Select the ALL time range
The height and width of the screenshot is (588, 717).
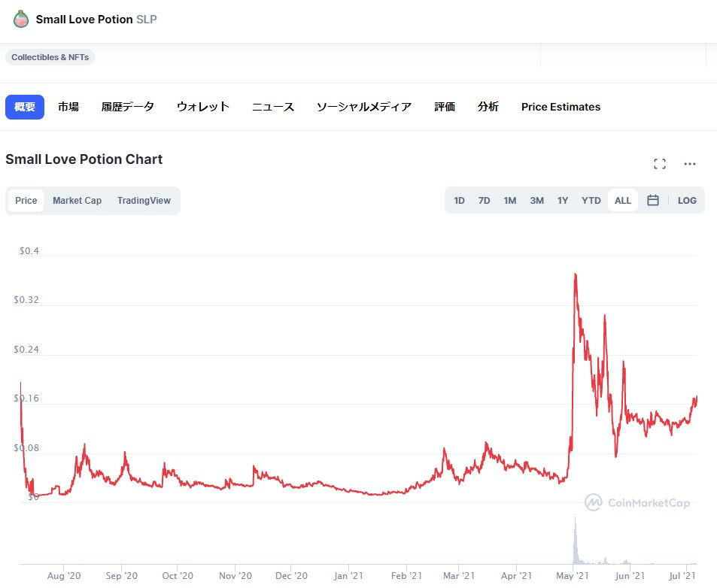(x=622, y=201)
